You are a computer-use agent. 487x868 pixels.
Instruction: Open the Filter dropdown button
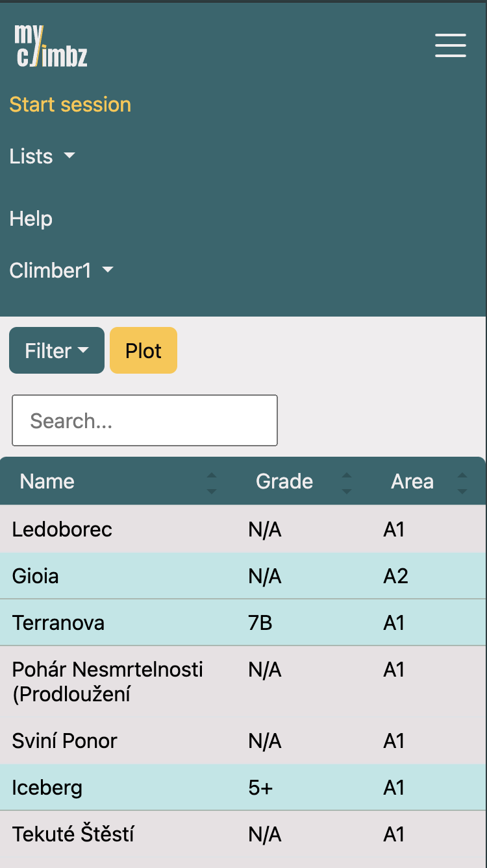point(56,350)
